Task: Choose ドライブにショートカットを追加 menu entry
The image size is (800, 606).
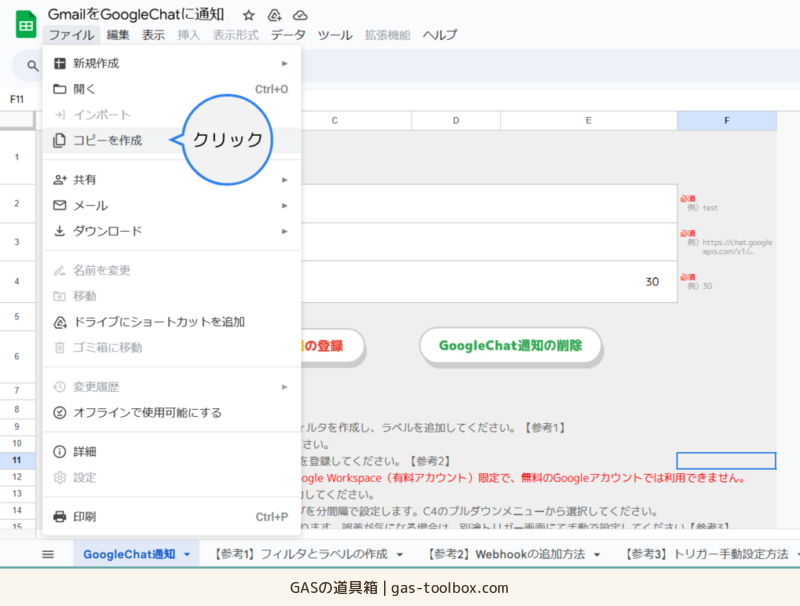Action: 172,322
